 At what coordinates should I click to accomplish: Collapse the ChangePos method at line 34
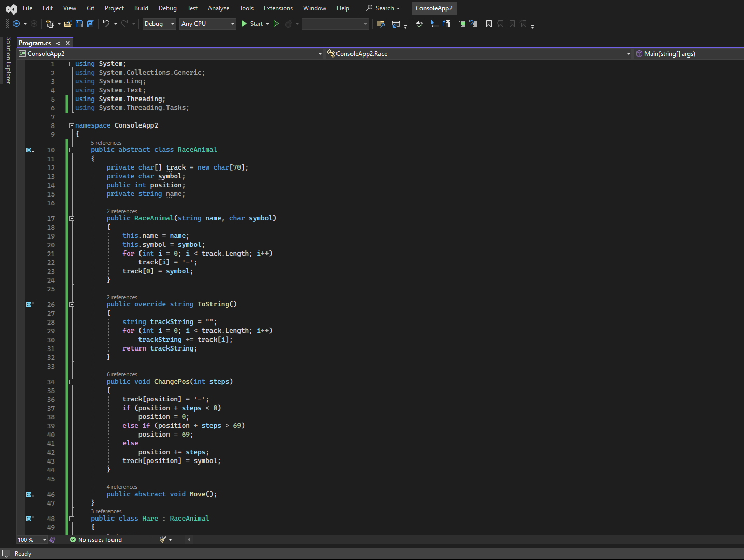click(72, 382)
